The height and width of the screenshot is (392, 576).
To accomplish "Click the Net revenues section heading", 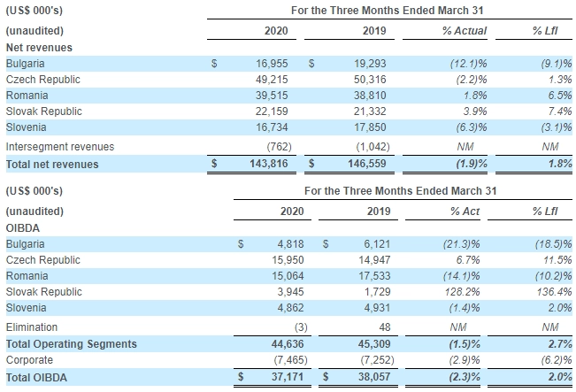I will point(39,47).
